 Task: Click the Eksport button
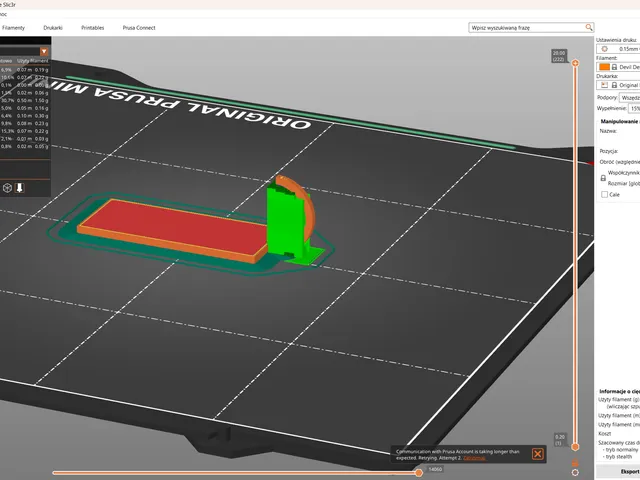(618, 471)
